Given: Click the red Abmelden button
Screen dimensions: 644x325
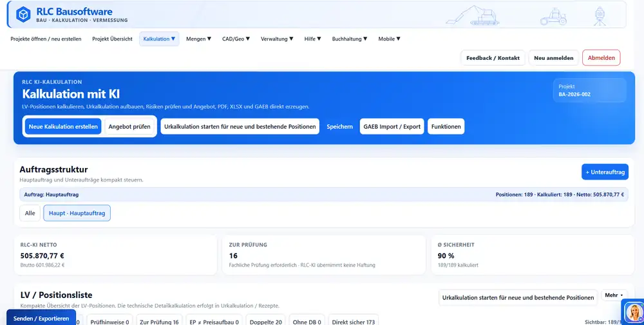Looking at the screenshot, I should pyautogui.click(x=601, y=58).
